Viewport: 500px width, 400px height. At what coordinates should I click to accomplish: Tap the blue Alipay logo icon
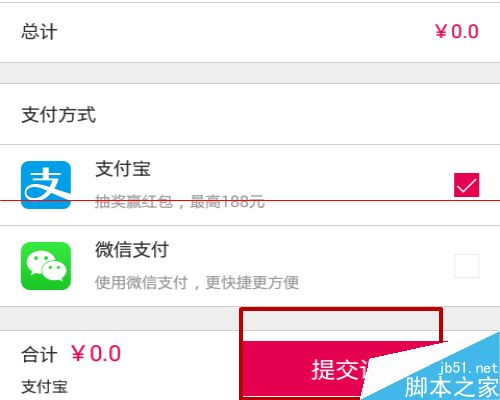46,185
